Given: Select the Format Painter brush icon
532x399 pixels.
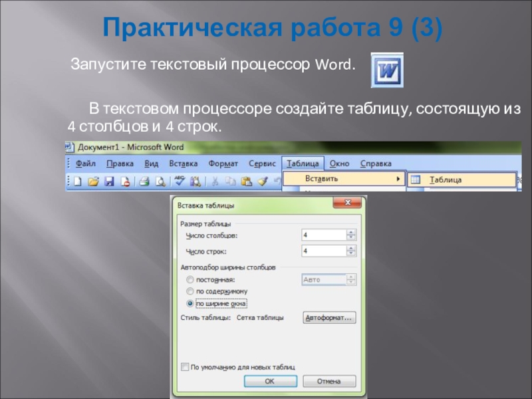Looking at the screenshot, I should click(263, 182).
